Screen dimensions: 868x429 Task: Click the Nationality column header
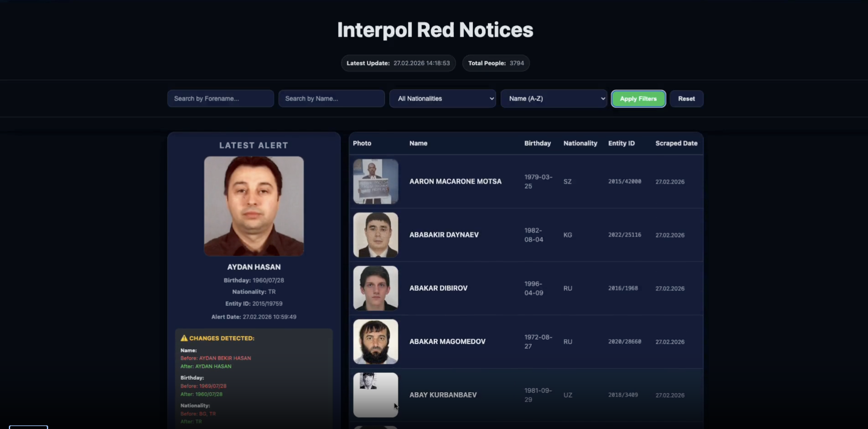tap(580, 143)
